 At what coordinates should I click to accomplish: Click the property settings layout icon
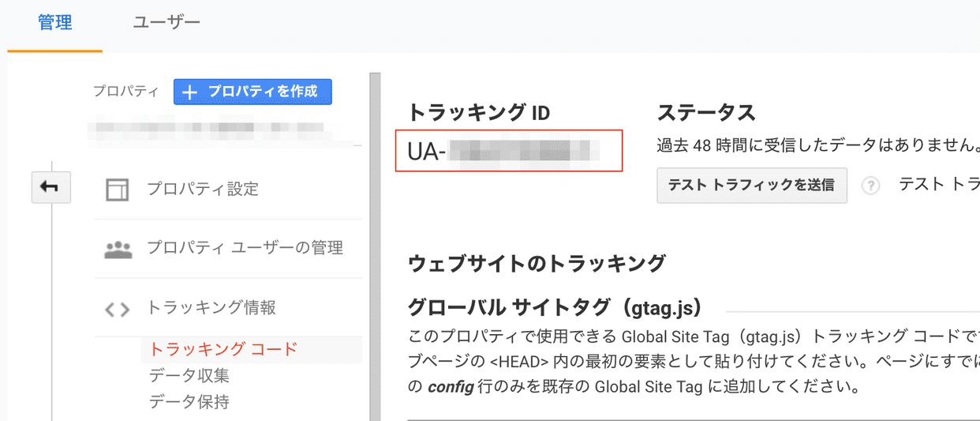[117, 190]
